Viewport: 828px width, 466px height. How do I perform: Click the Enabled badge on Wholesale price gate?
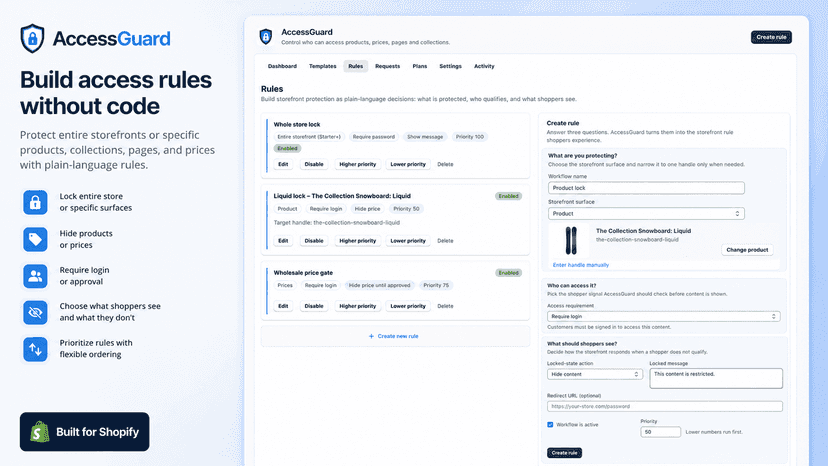509,273
